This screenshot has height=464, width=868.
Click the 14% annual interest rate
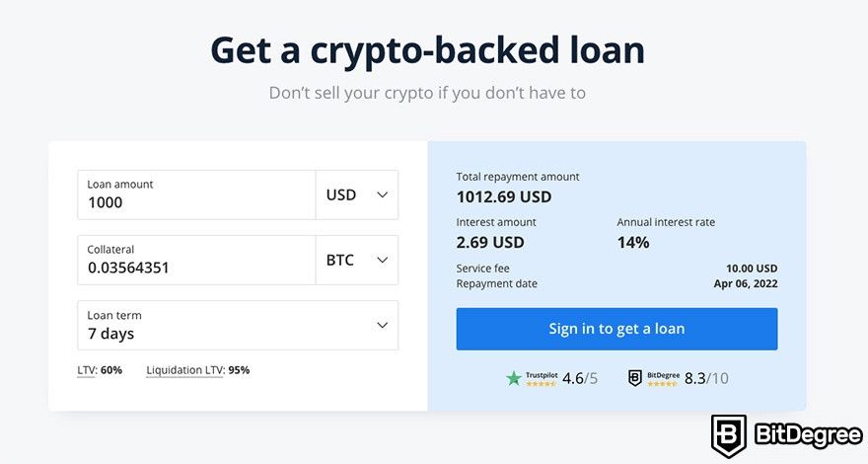633,242
